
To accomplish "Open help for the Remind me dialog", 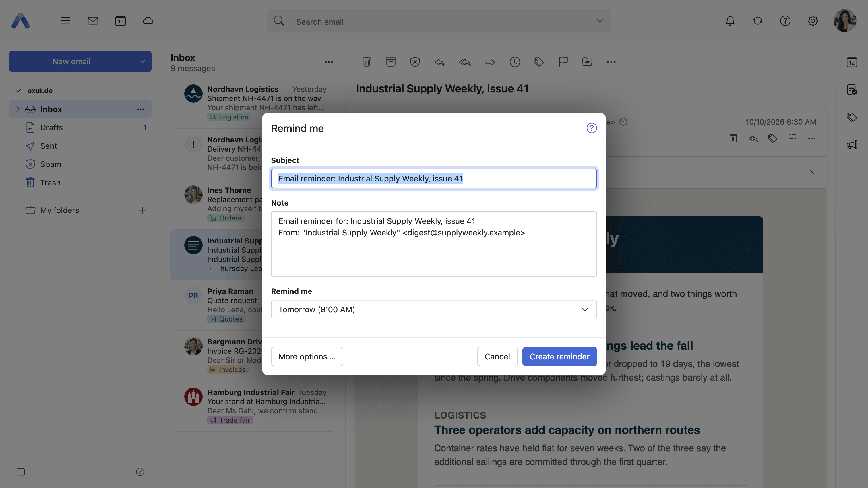I will [591, 128].
